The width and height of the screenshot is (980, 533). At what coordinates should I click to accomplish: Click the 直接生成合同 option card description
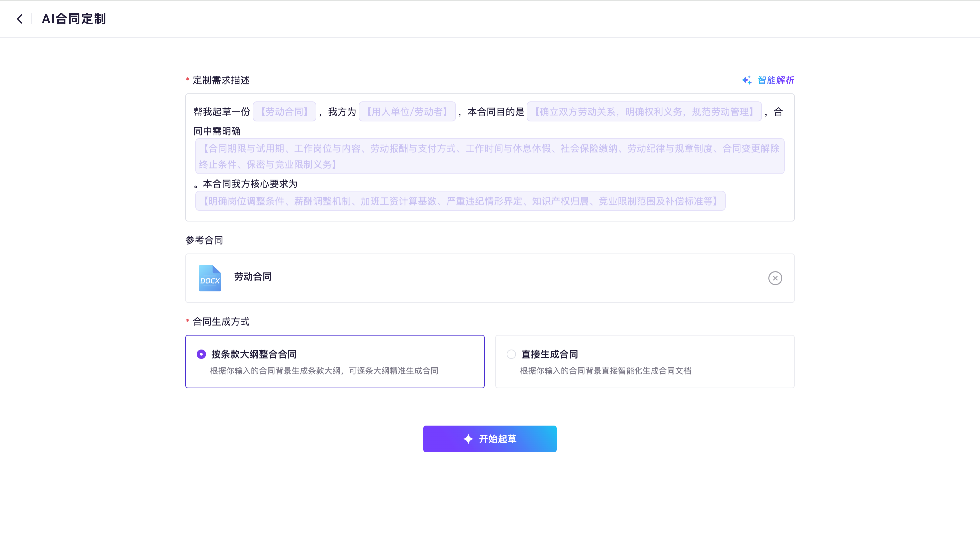[x=605, y=371]
